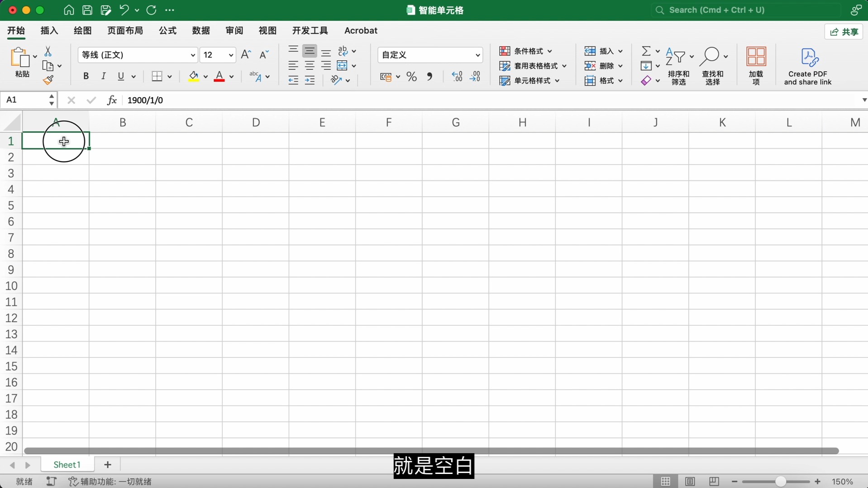This screenshot has height=488, width=868.
Task: Toggle middle vertical alignment
Action: pos(310,51)
